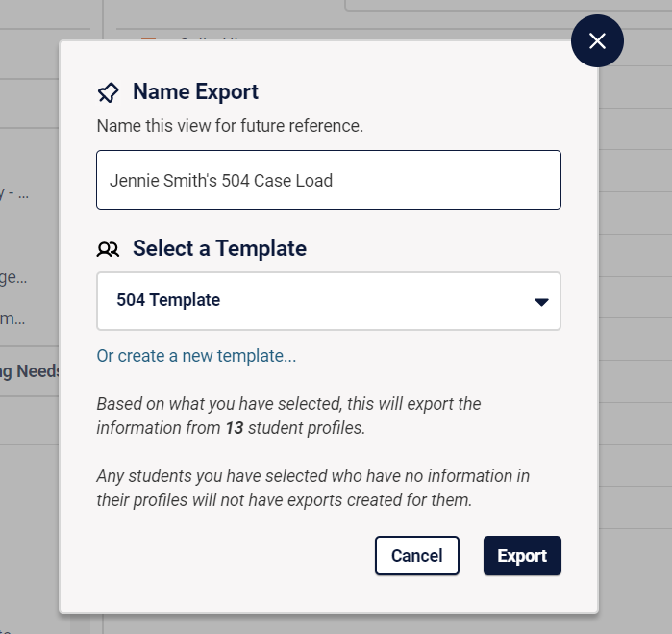Select the truncated m... item in background sidebar

(x=12, y=318)
